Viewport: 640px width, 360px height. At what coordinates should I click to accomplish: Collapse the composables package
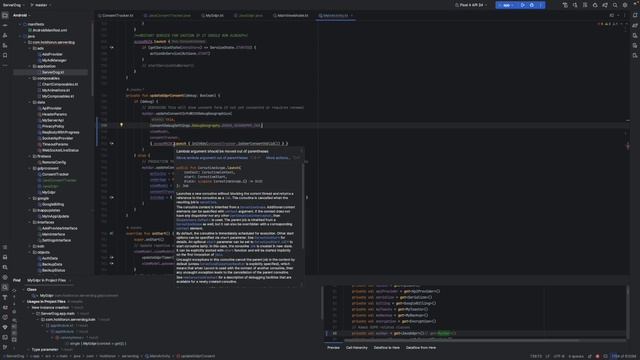point(30,78)
